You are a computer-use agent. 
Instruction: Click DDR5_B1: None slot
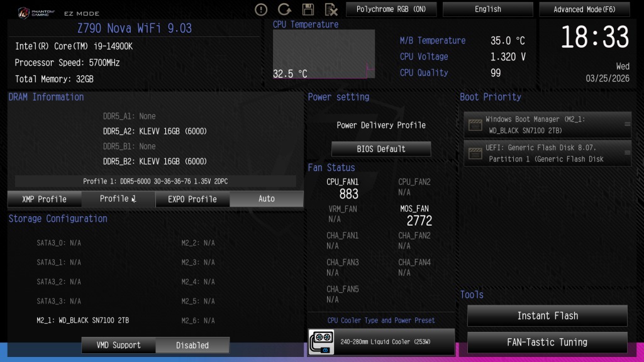click(x=130, y=146)
